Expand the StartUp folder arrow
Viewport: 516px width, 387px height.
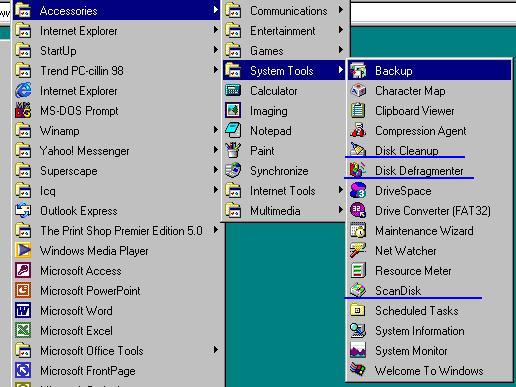(216, 50)
